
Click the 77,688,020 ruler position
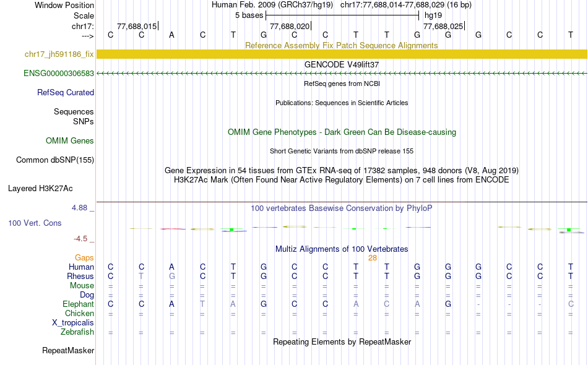point(290,26)
